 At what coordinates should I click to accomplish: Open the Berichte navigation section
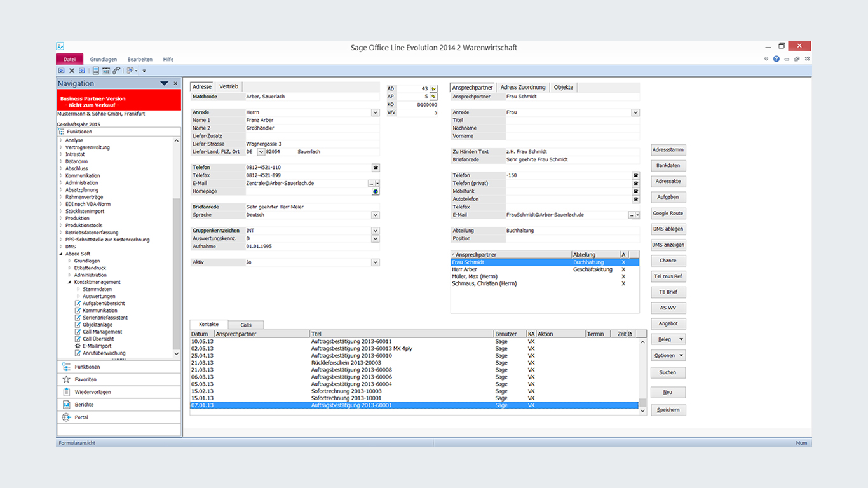click(x=118, y=405)
